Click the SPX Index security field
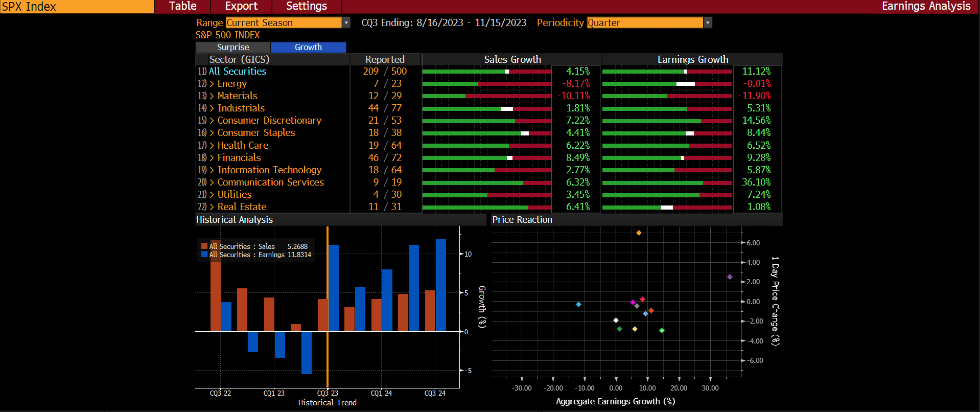This screenshot has height=412, width=980. 77,6
